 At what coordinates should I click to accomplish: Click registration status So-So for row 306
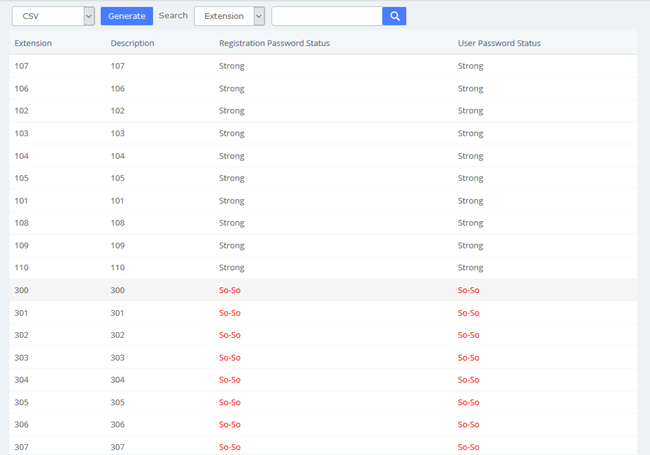click(230, 424)
